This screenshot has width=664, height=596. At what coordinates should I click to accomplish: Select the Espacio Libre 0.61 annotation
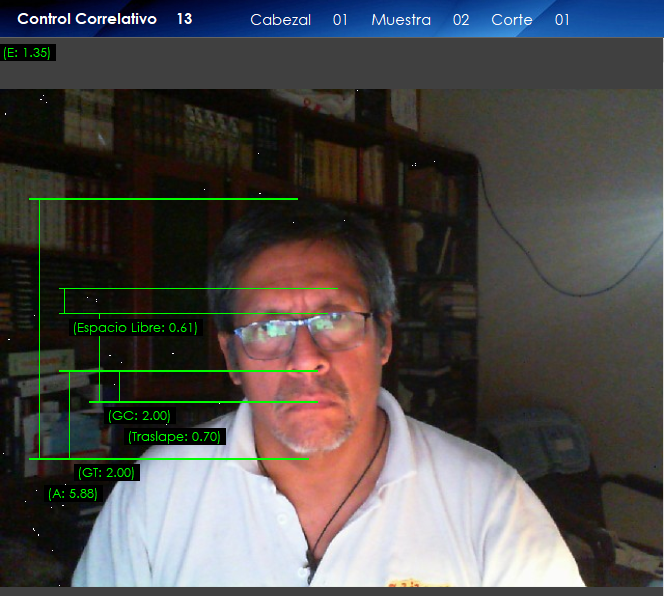pyautogui.click(x=135, y=327)
